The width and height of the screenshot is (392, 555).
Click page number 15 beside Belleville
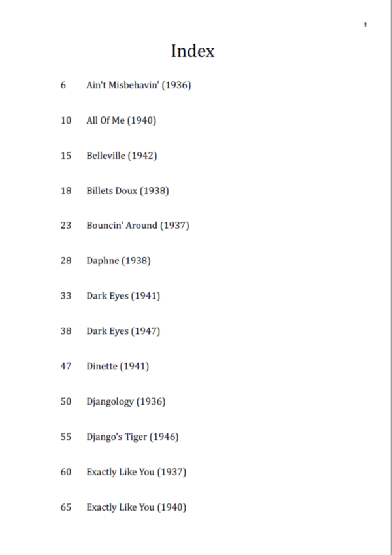66,156
